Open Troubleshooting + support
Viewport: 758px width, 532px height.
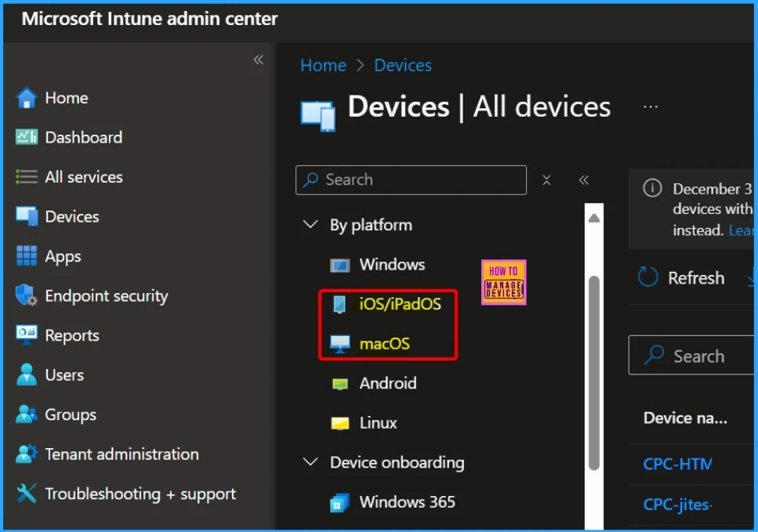tap(140, 494)
